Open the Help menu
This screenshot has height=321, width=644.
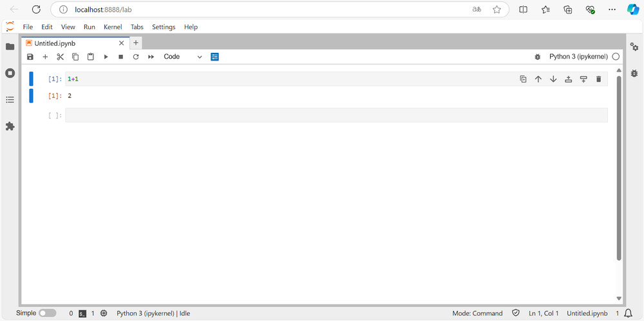(191, 26)
